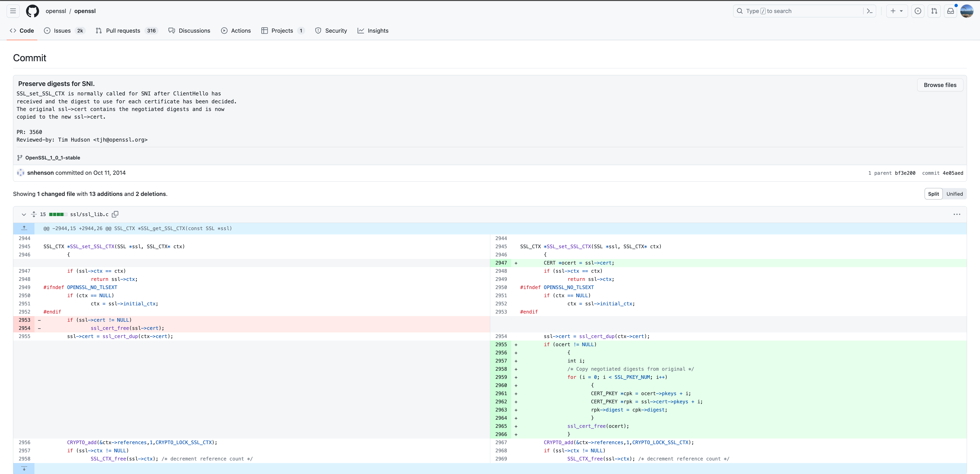Open the create new dropdown
The image size is (980, 474).
[x=896, y=11]
